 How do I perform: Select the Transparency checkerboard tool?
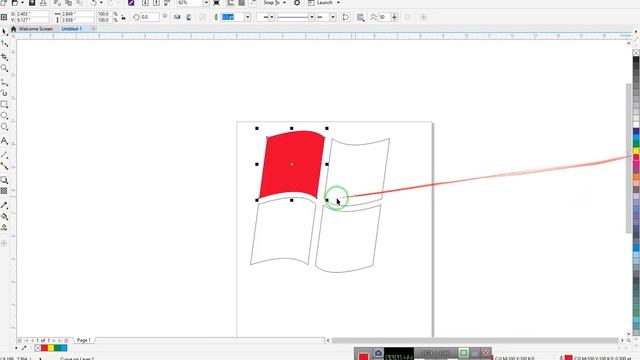point(4,191)
